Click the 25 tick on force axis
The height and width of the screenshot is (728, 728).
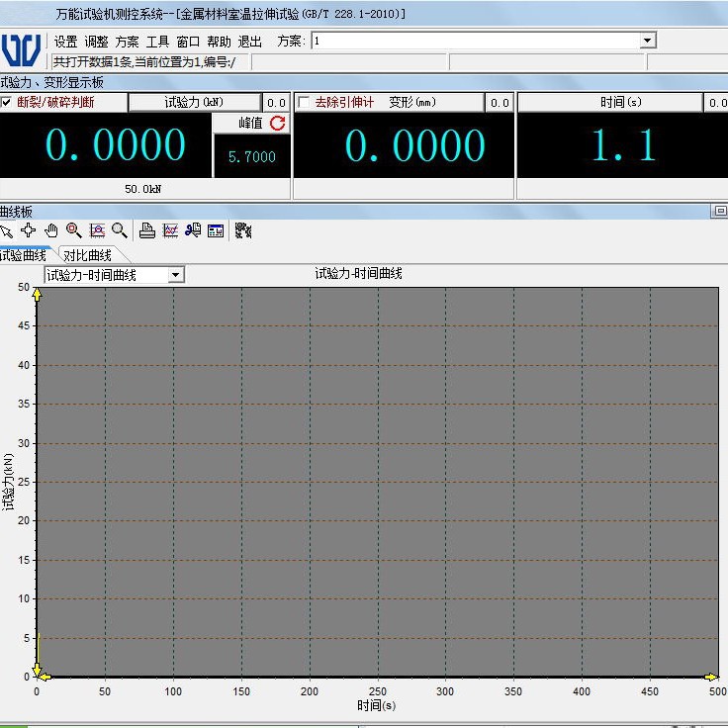24,482
